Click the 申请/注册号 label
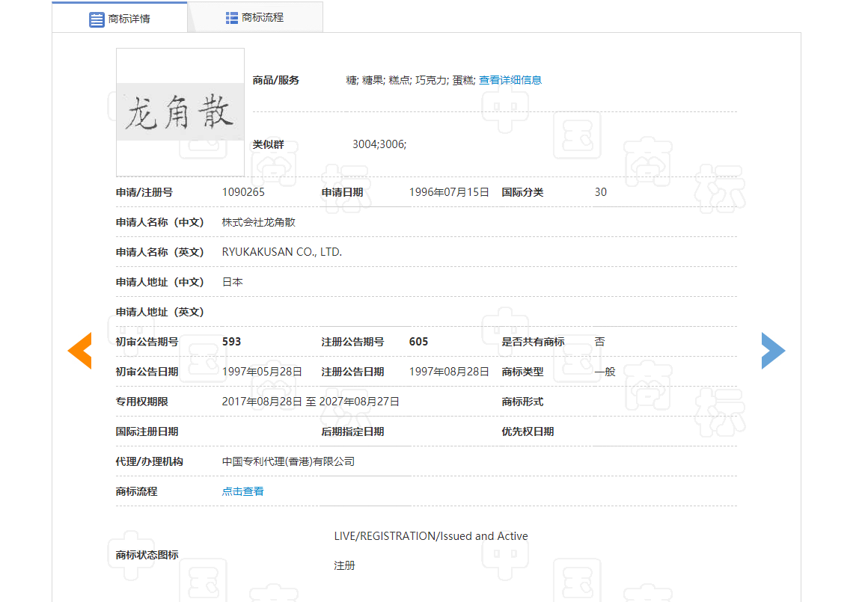The height and width of the screenshot is (602, 868). pyautogui.click(x=144, y=192)
